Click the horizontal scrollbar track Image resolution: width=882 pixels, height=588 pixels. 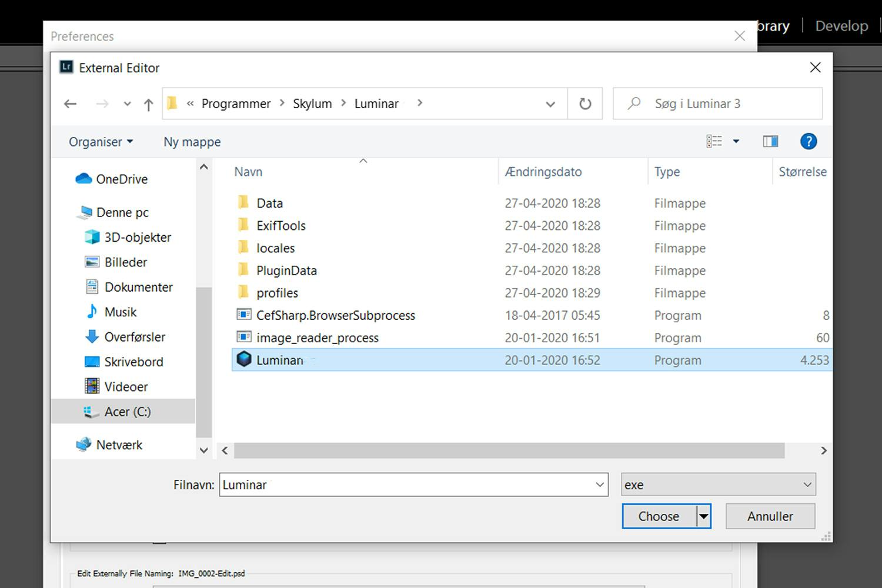tap(509, 450)
